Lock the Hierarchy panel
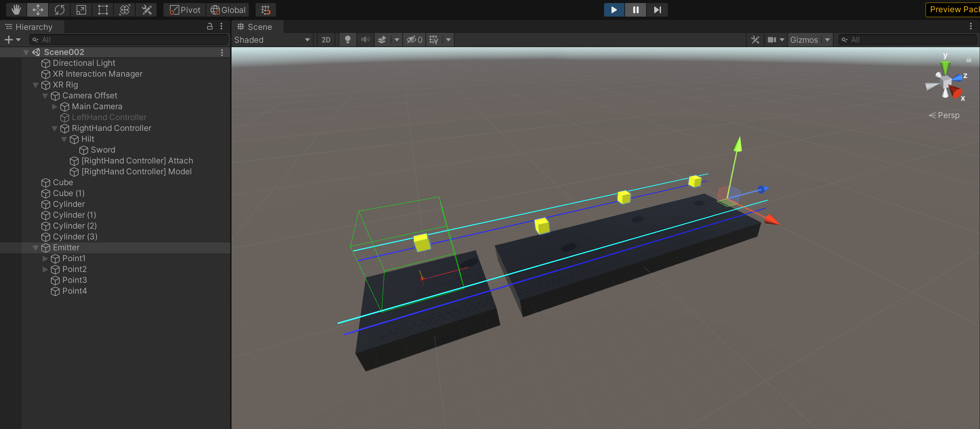Image resolution: width=980 pixels, height=429 pixels. (x=209, y=26)
